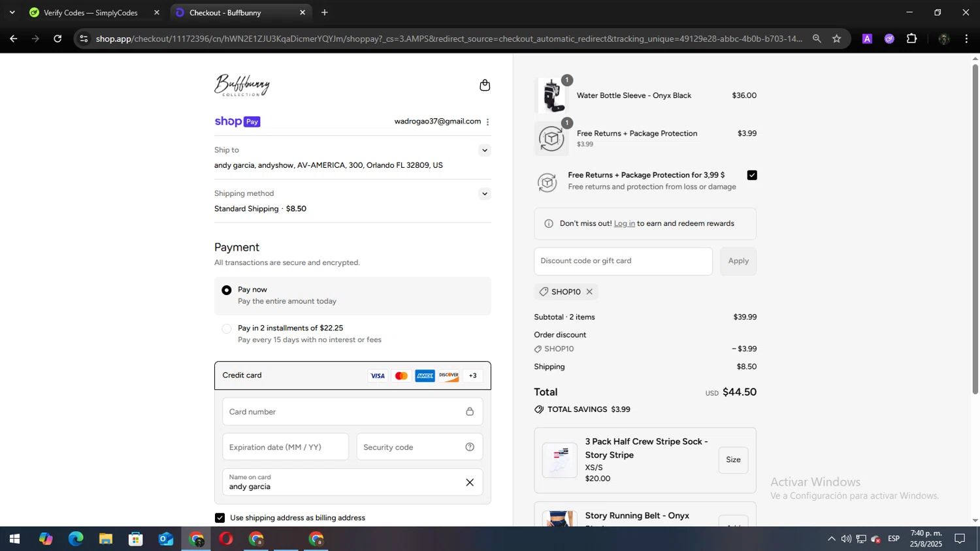980x551 pixels.
Task: Reload the checkout page
Action: [x=57, y=39]
